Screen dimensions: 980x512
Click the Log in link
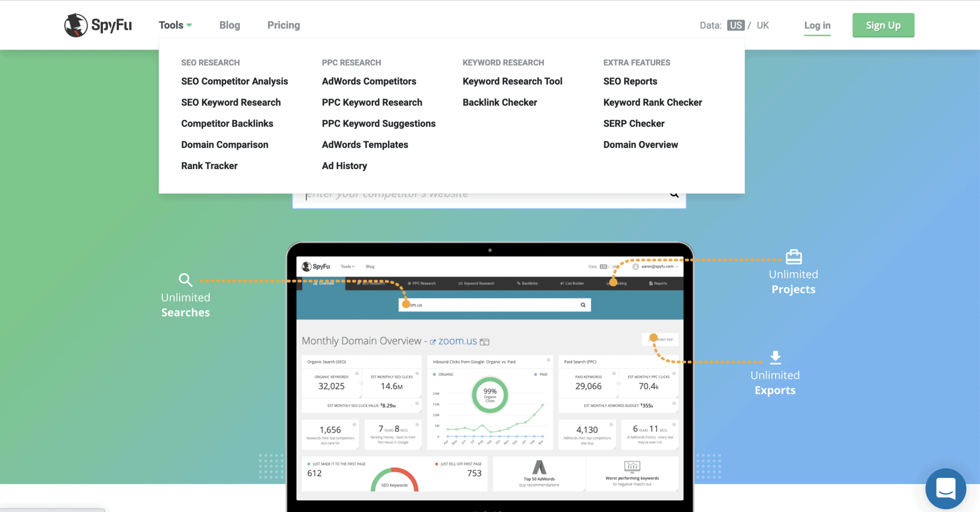[x=817, y=25]
